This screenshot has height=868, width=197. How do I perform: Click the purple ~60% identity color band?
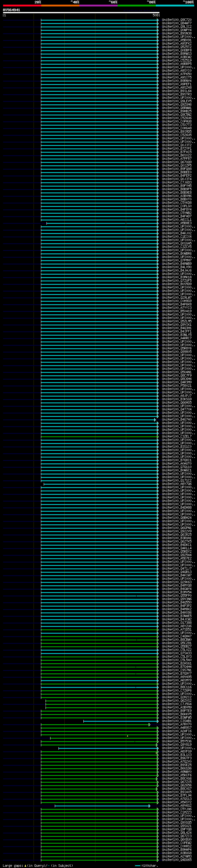click(98, 6)
